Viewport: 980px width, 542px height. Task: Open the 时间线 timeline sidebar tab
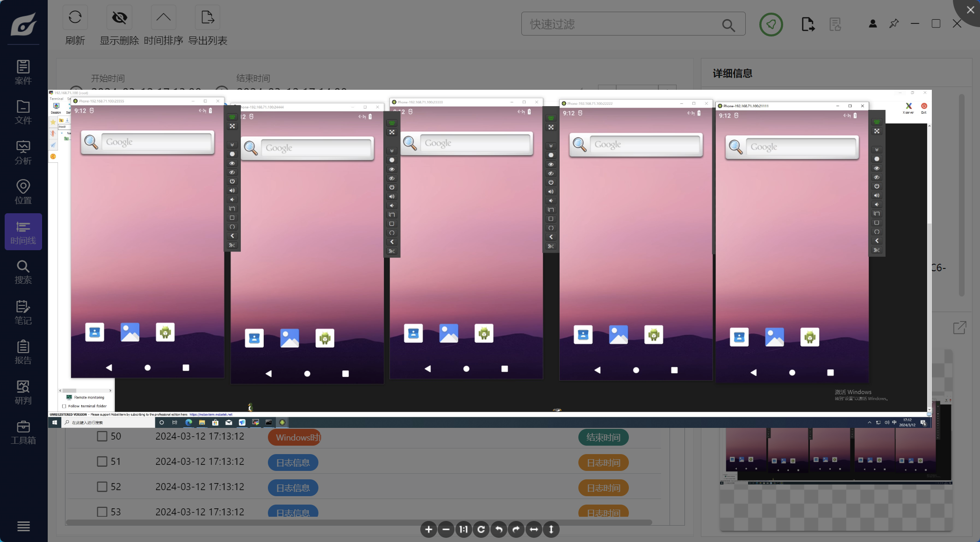(23, 232)
